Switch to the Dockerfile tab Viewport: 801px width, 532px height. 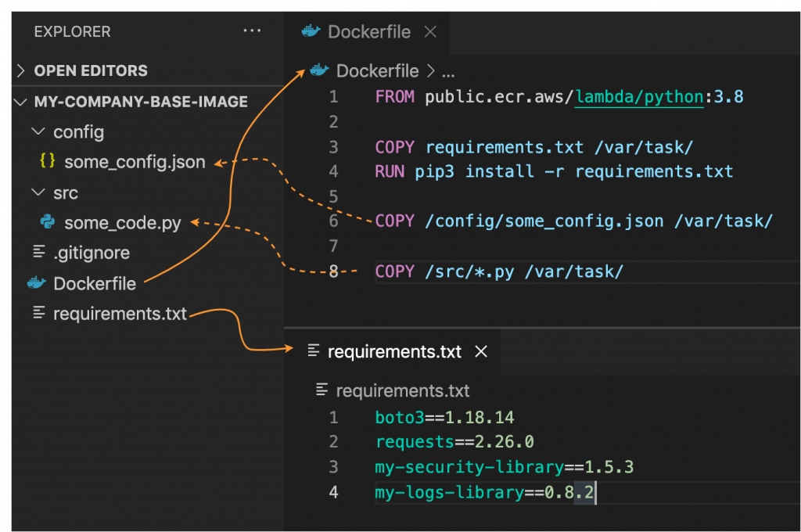click(x=368, y=31)
